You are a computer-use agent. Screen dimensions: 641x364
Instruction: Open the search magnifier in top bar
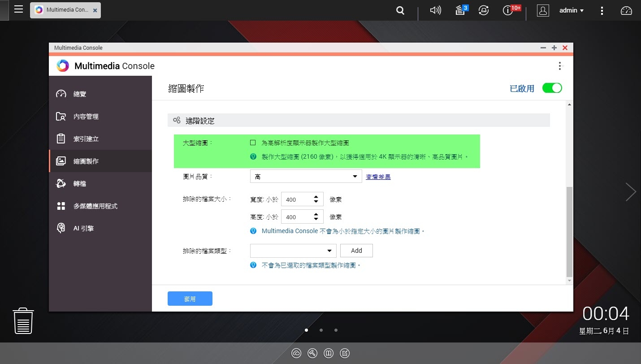coord(400,10)
